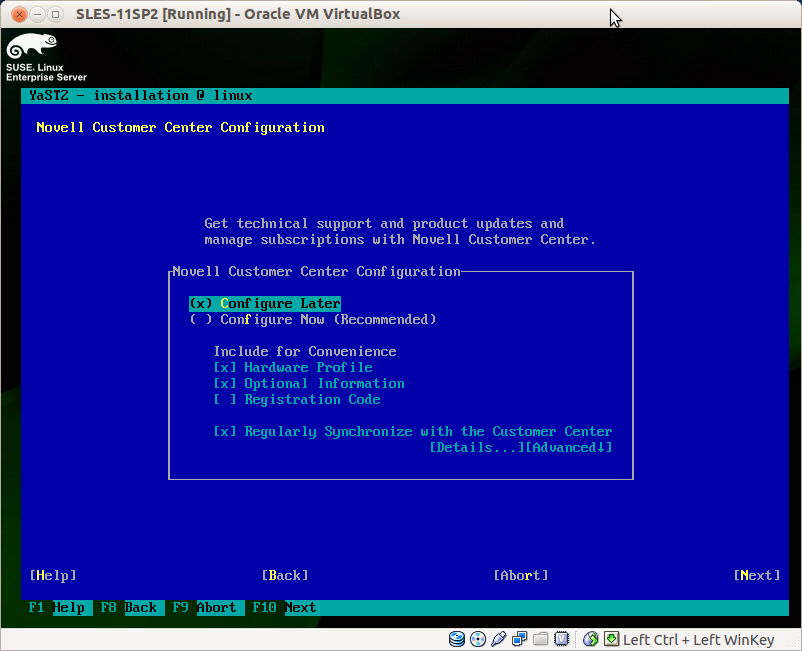Screen dimensions: 802x651
Task: Click the network adapters status icon
Action: coord(520,639)
